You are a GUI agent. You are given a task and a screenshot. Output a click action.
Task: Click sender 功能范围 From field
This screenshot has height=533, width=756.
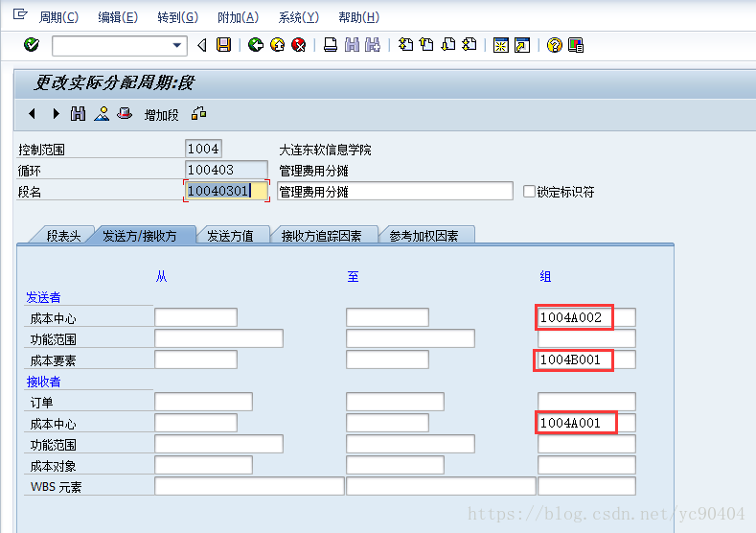[x=218, y=338]
